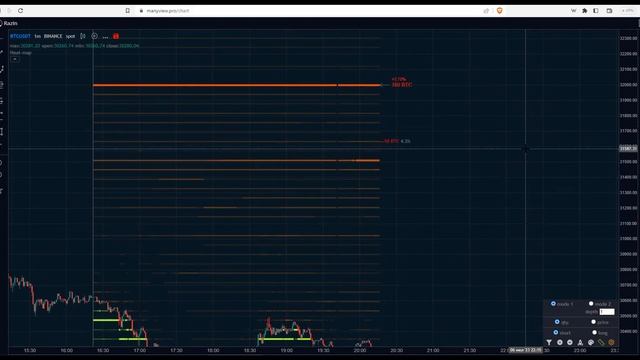This screenshot has height=360, width=640.
Task: Click the depth input field
Action: [x=607, y=312]
